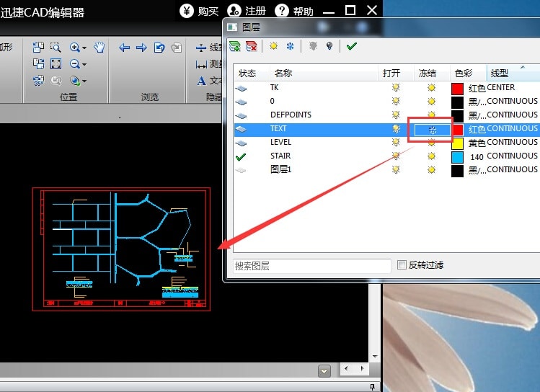Open the zoom-out dropdown arrow
The height and width of the screenshot is (392, 540).
point(84,64)
